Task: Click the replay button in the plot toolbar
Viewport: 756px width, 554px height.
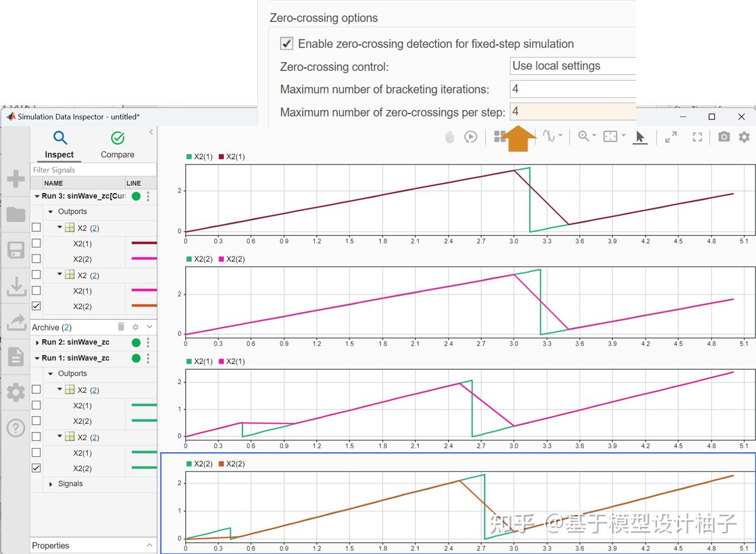Action: point(471,137)
